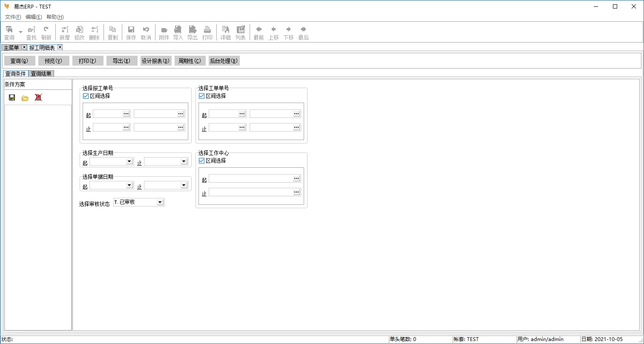Delete the condition scheme with red icon

coord(38,97)
